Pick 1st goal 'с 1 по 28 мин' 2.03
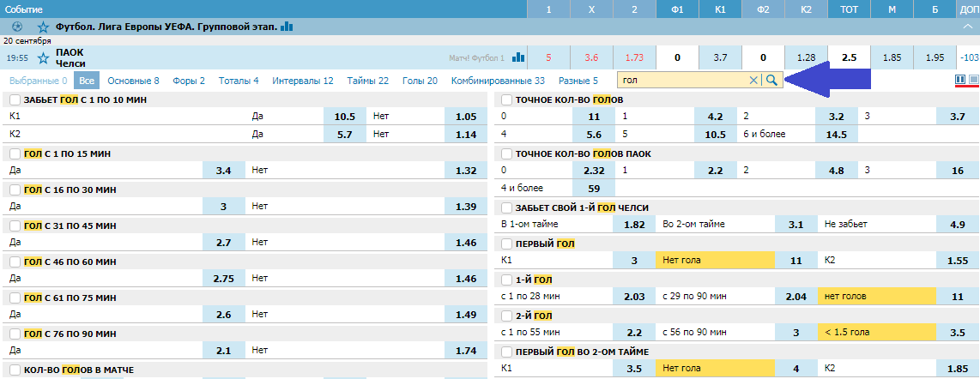 click(634, 297)
